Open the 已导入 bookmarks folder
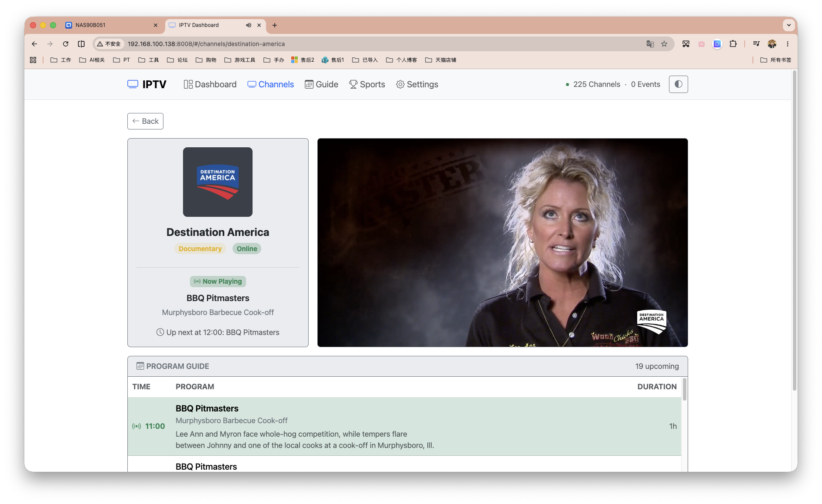 (365, 60)
